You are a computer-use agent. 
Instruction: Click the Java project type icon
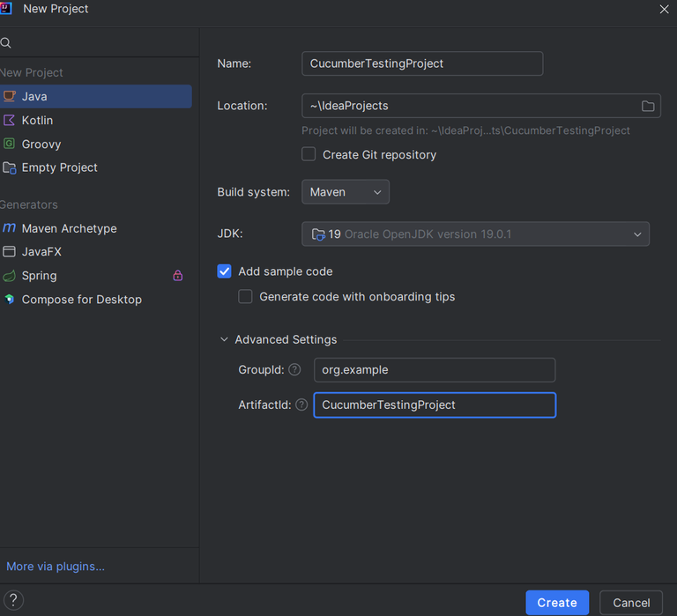[x=10, y=96]
